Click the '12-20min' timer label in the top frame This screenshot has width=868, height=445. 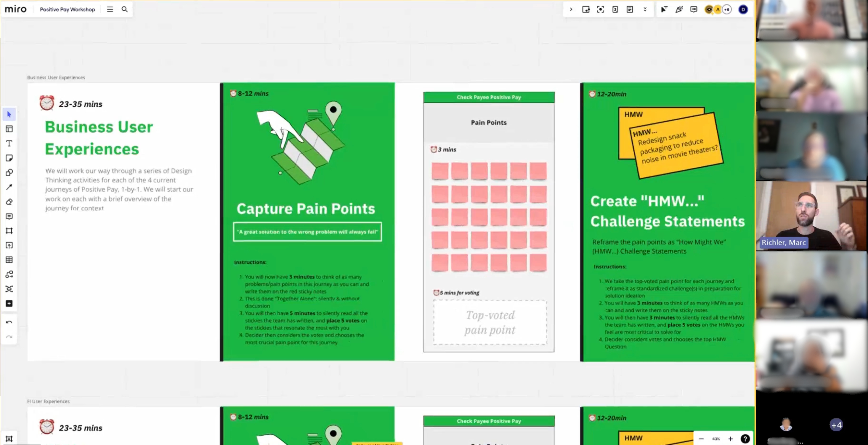612,94
